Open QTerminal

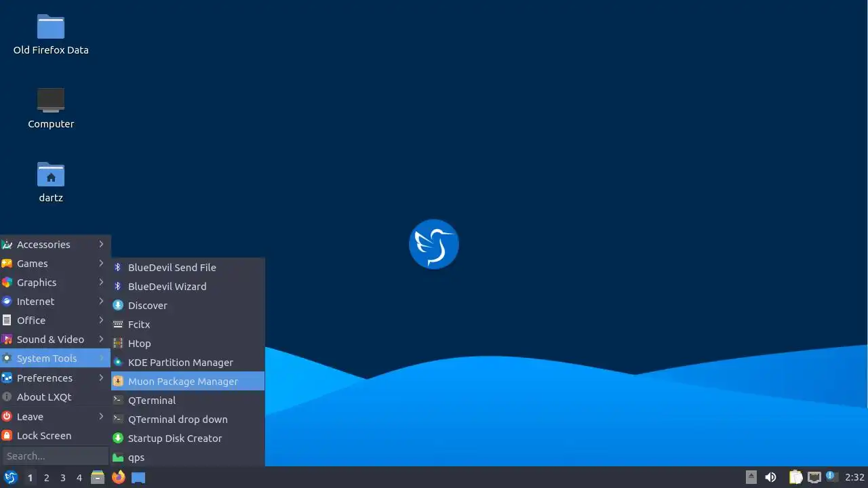tap(188, 400)
